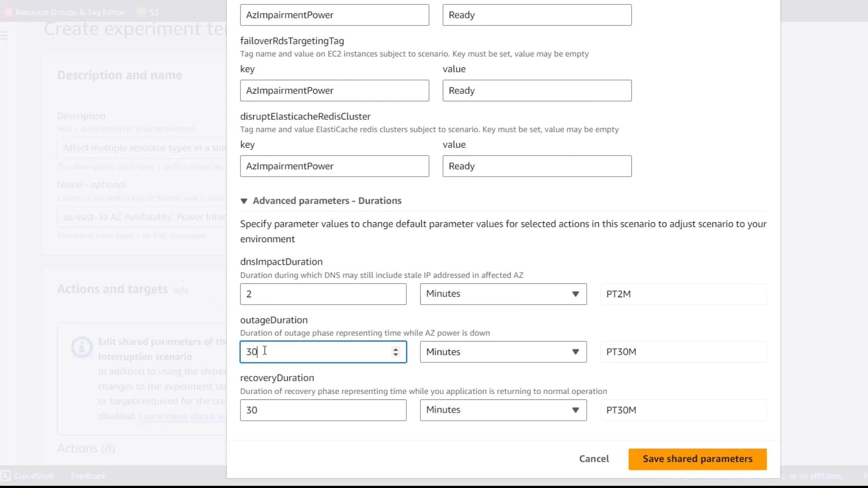Collapse Advanced parameters Durations section
Viewport: 868px width, 488px height.
[x=244, y=201]
